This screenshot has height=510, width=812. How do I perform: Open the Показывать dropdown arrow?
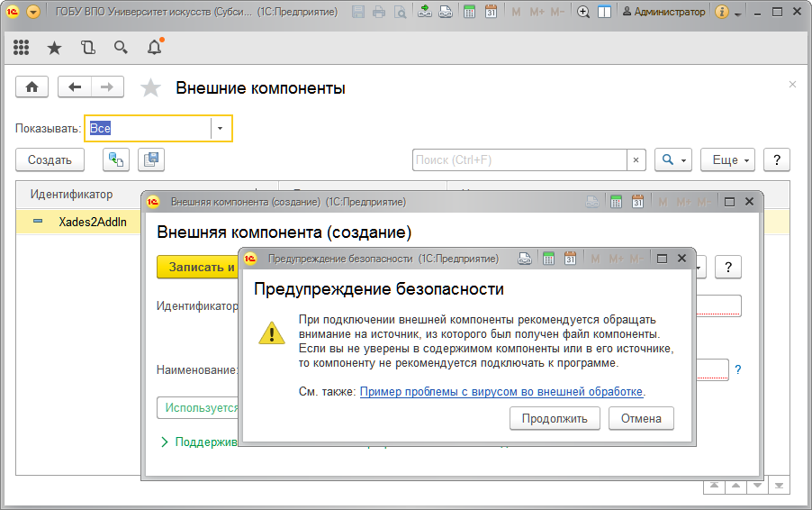point(220,128)
